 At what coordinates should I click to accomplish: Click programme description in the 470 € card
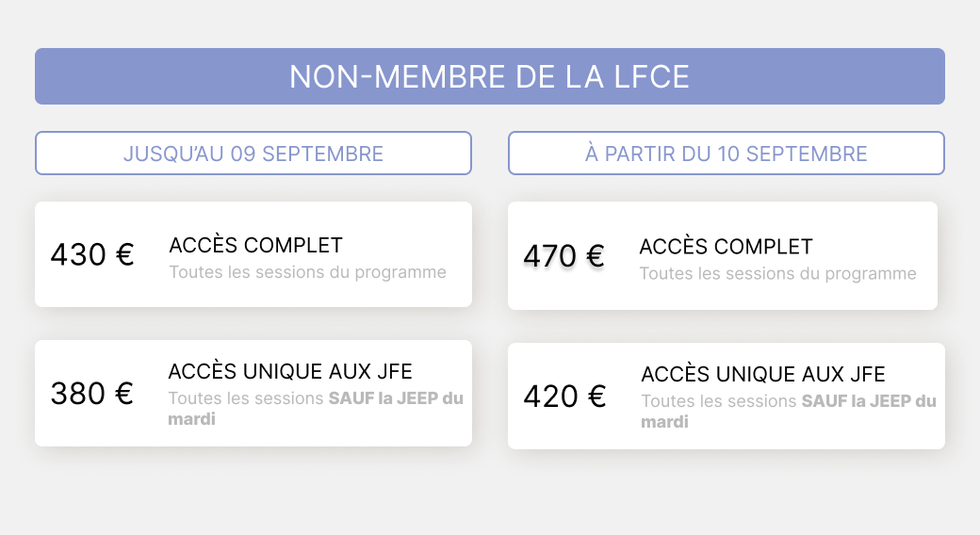click(777, 274)
